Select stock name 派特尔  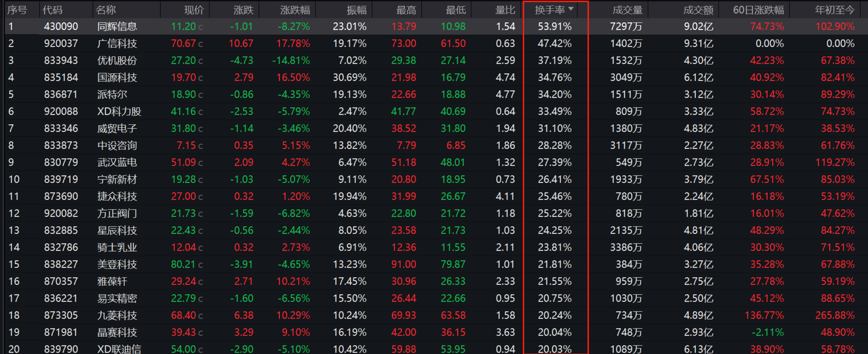pyautogui.click(x=112, y=95)
